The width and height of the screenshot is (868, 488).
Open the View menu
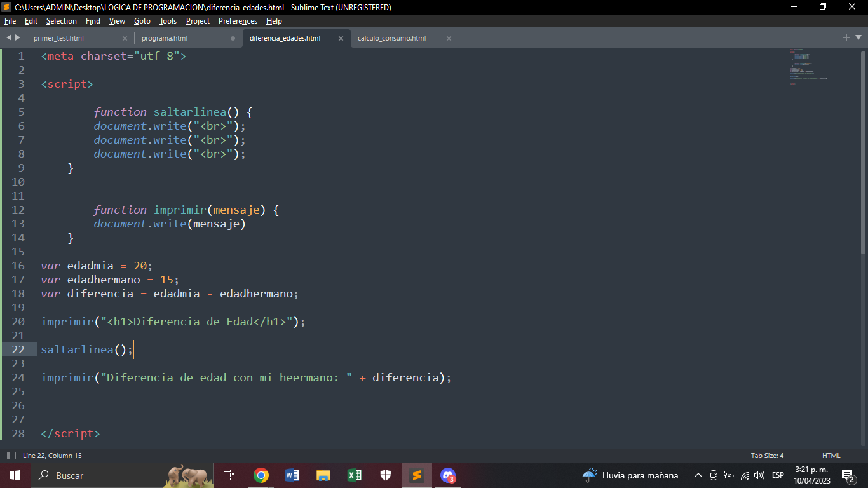[117, 21]
